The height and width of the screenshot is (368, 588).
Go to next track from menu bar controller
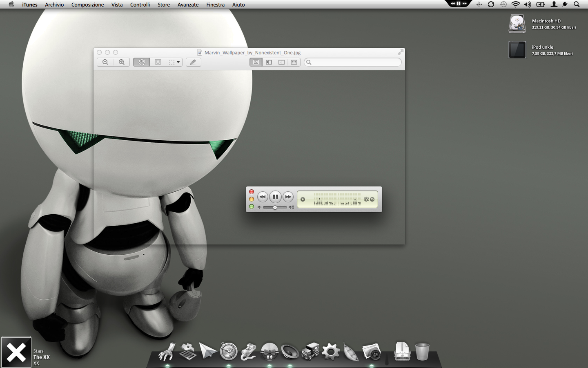pyautogui.click(x=465, y=3)
